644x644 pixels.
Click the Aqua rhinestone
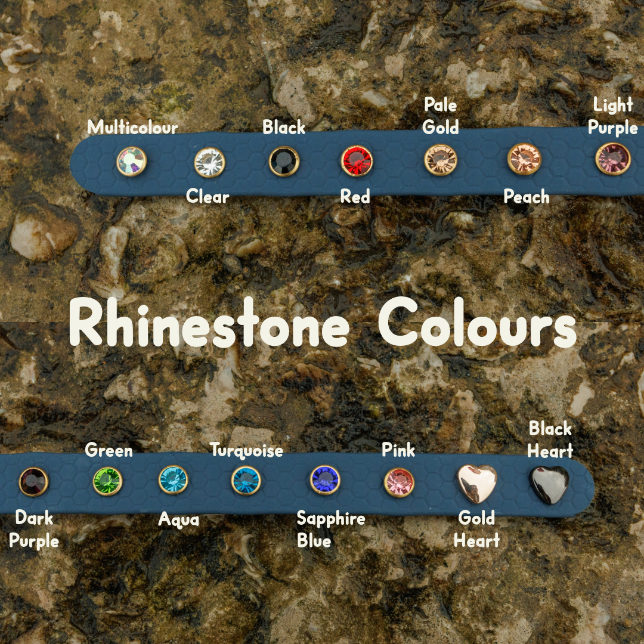pos(174,480)
